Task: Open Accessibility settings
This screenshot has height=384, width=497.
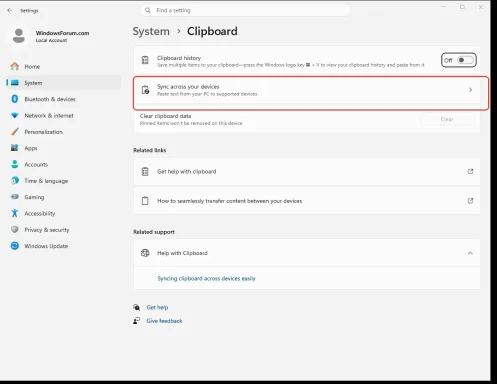Action: (63, 213)
